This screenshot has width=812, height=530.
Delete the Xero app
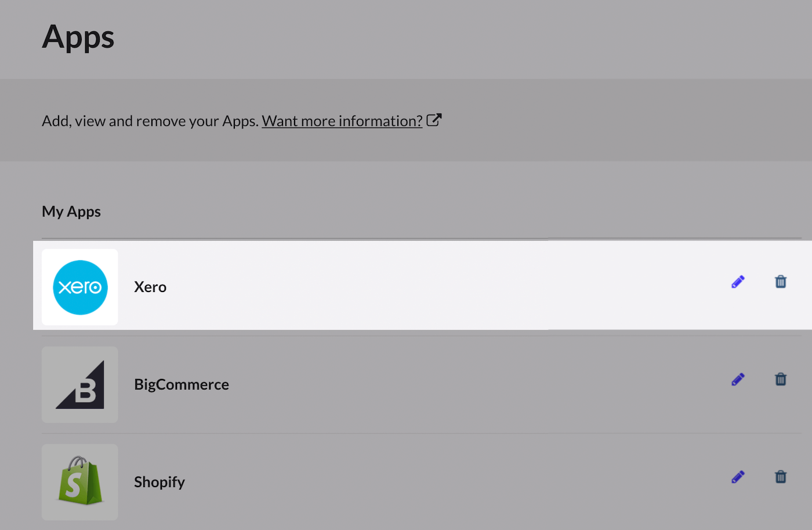pyautogui.click(x=781, y=282)
